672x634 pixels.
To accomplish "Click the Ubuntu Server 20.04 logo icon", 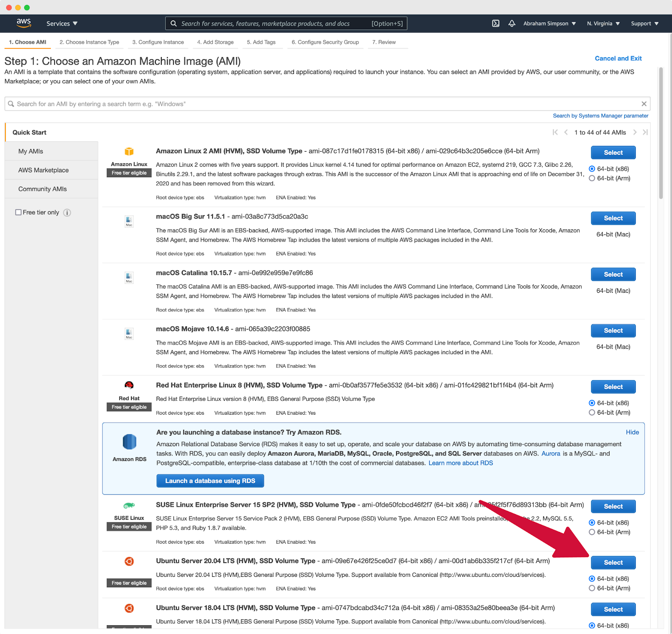I will (129, 561).
